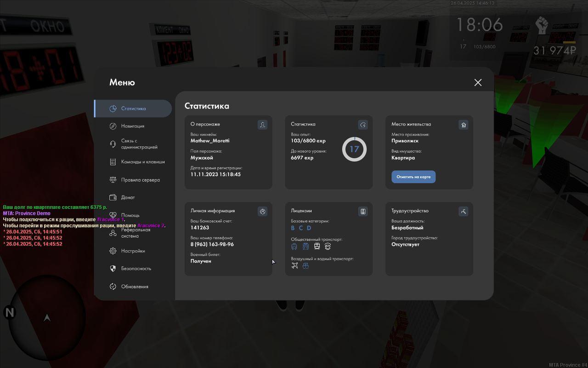Click the phone number 8 (963) 163-98-96
Viewport: 588px width, 368px height.
212,244
